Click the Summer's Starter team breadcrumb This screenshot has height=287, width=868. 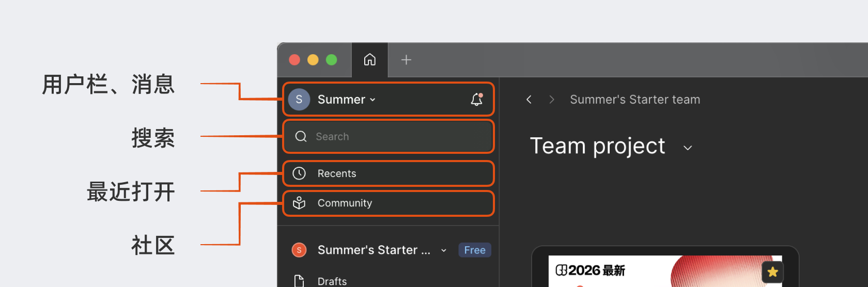coord(635,100)
